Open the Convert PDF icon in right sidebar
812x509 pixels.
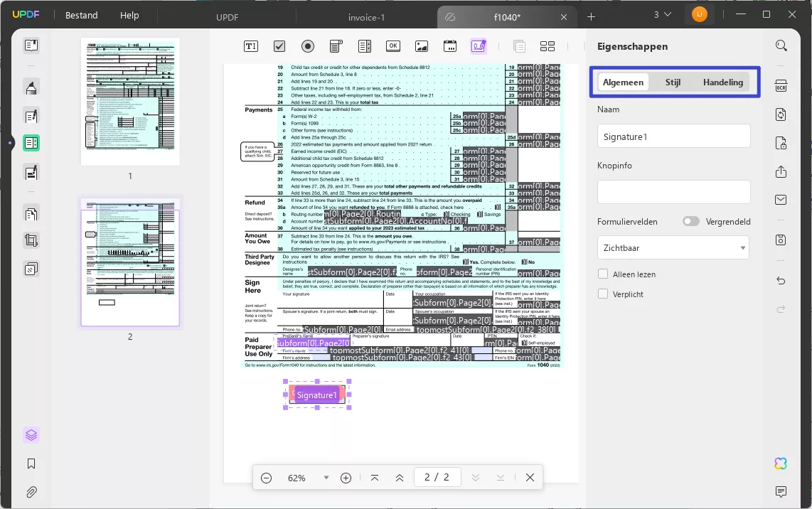[781, 114]
